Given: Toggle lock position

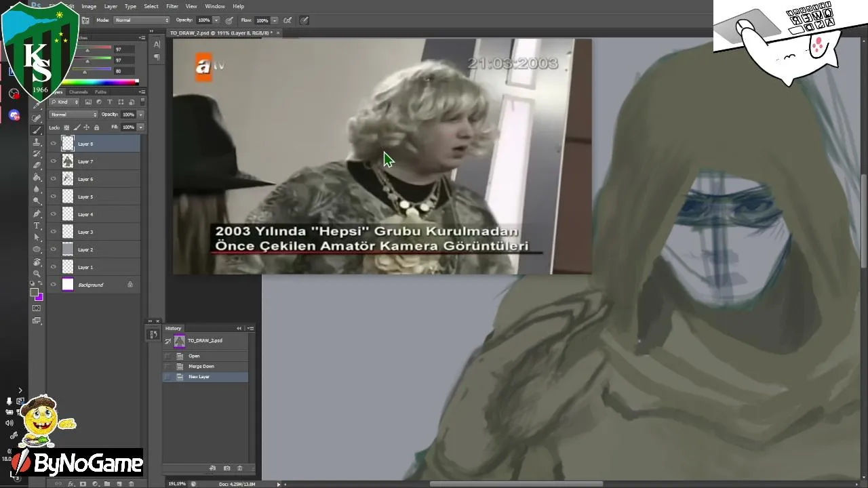Looking at the screenshot, I should [x=86, y=127].
